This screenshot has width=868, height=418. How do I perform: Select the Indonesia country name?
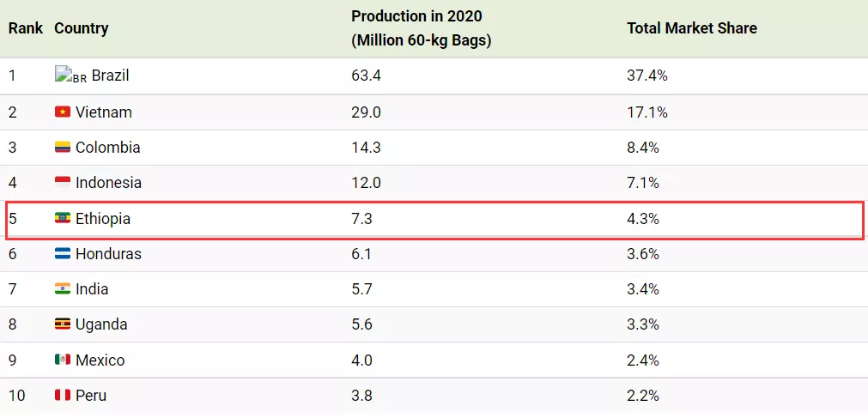click(x=108, y=182)
